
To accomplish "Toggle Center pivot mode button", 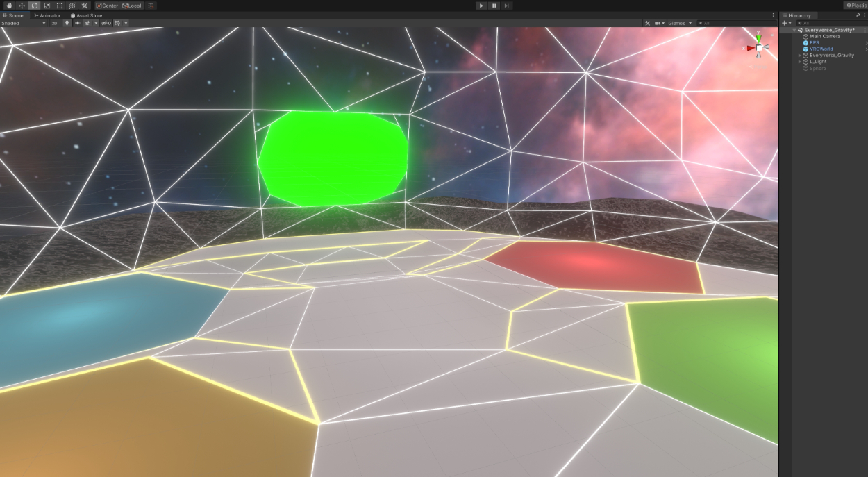I will point(107,6).
